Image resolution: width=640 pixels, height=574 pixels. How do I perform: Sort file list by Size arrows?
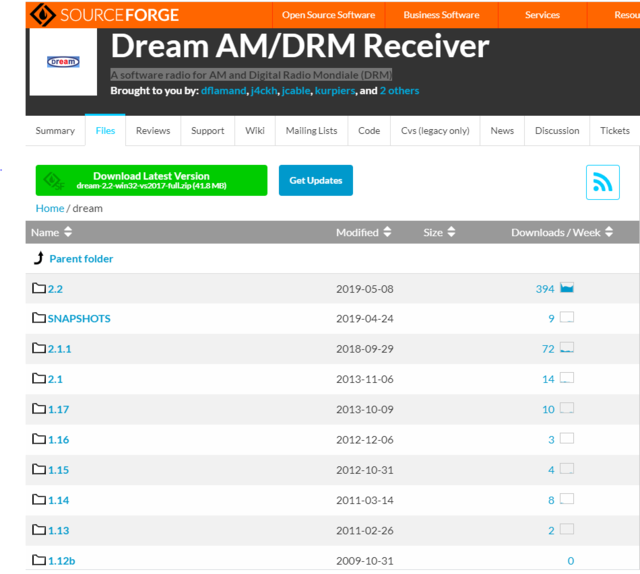coord(451,232)
